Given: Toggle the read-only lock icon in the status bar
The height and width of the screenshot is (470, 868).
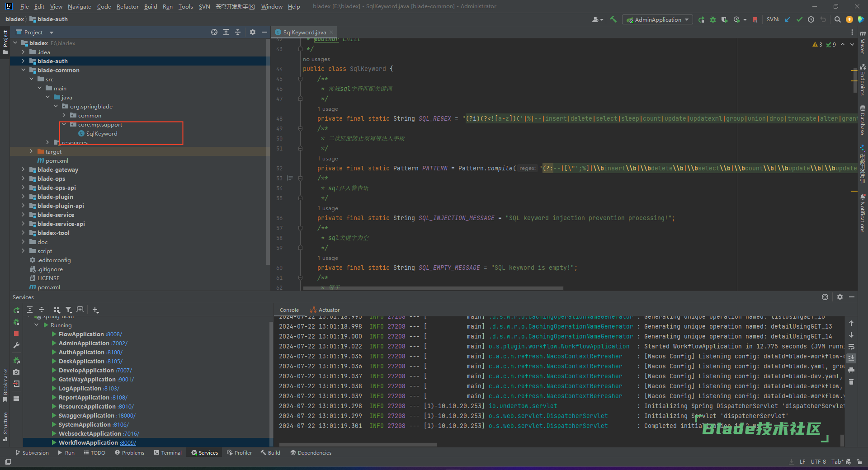Looking at the screenshot, I should tap(859, 462).
